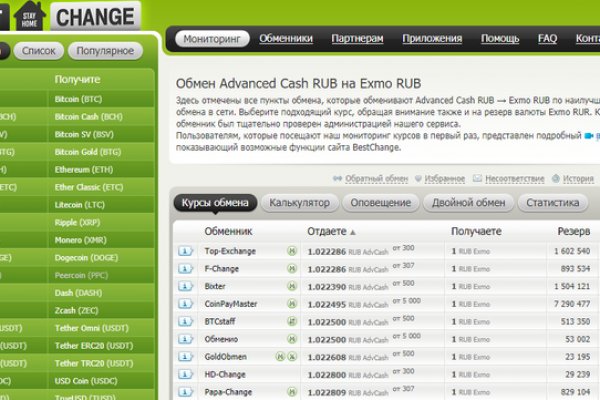This screenshot has height=400, width=600.
Task: Open info icon for the HD-Change row
Action: click(185, 374)
